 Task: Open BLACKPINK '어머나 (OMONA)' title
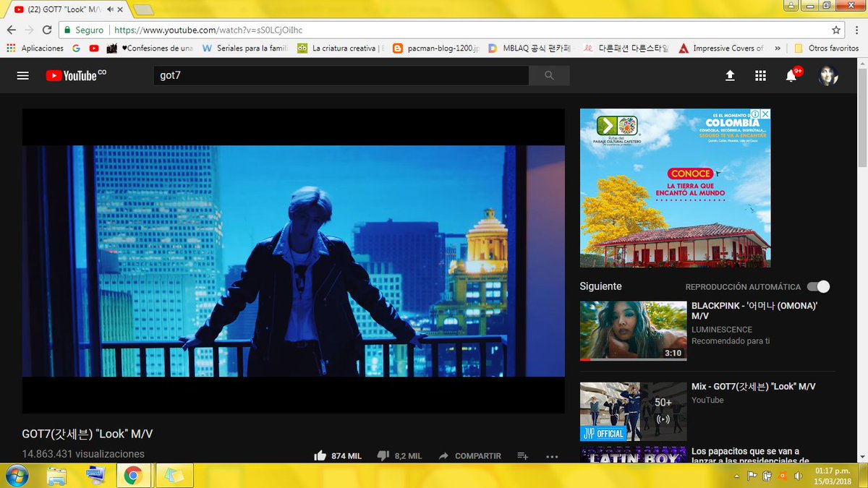point(754,311)
